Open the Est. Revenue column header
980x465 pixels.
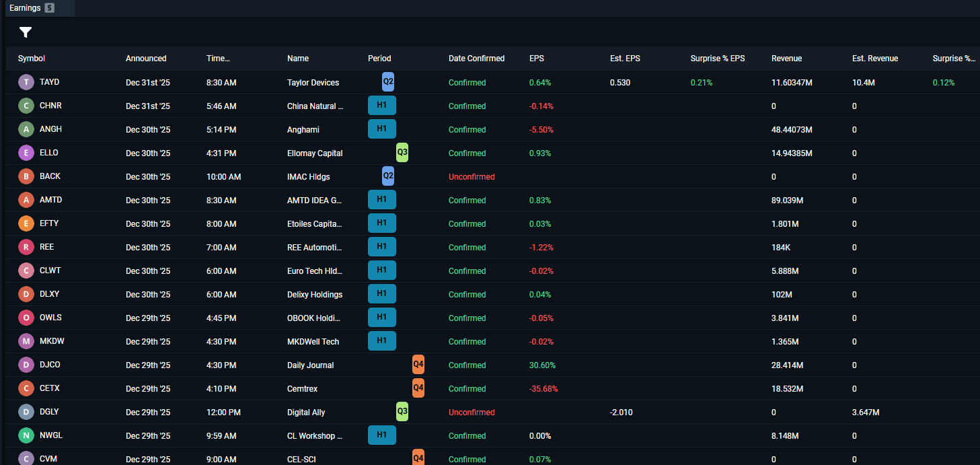874,59
